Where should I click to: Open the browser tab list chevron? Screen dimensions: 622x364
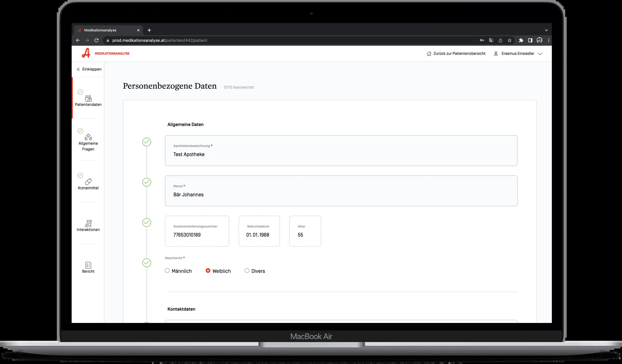pyautogui.click(x=546, y=30)
